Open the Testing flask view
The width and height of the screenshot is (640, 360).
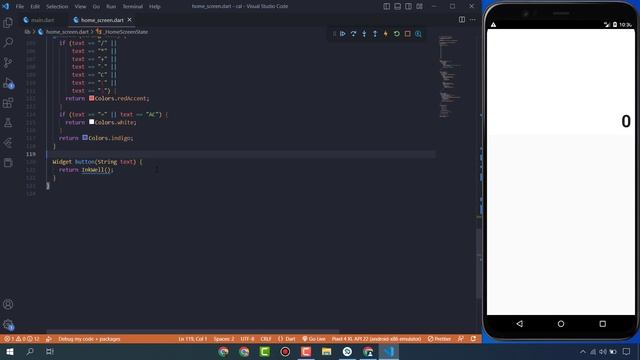point(8,123)
